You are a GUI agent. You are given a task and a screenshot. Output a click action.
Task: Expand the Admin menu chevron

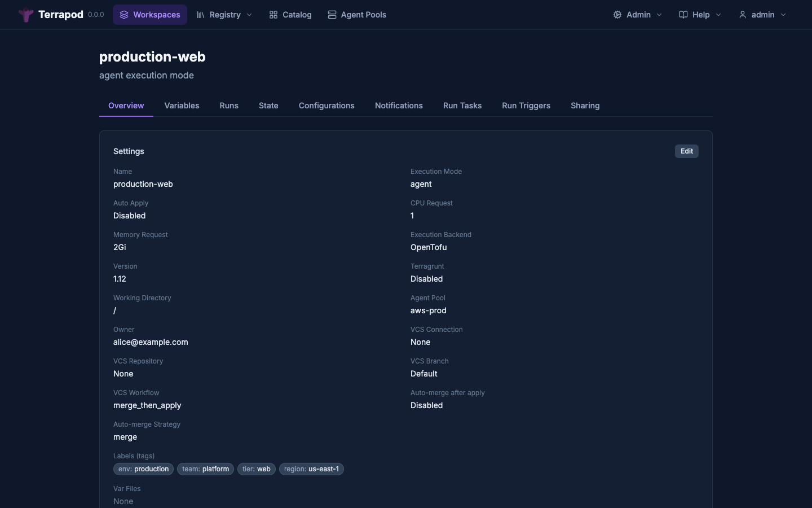coord(659,15)
